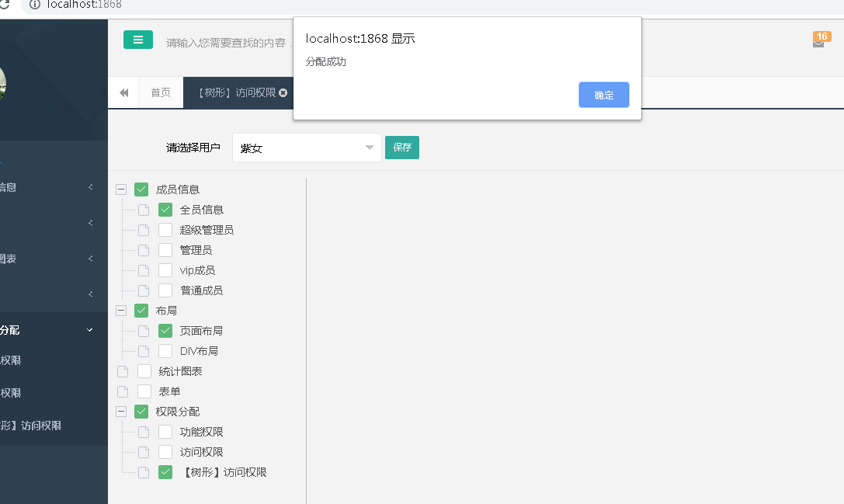This screenshot has height=504, width=844.
Task: Click the site info icon in address bar
Action: click(x=34, y=5)
